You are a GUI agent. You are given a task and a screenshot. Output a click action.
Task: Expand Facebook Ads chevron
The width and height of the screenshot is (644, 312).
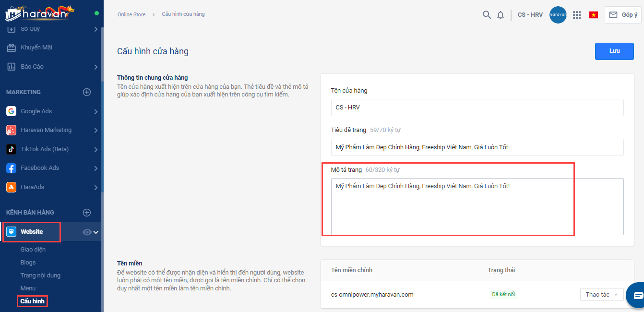pos(96,168)
